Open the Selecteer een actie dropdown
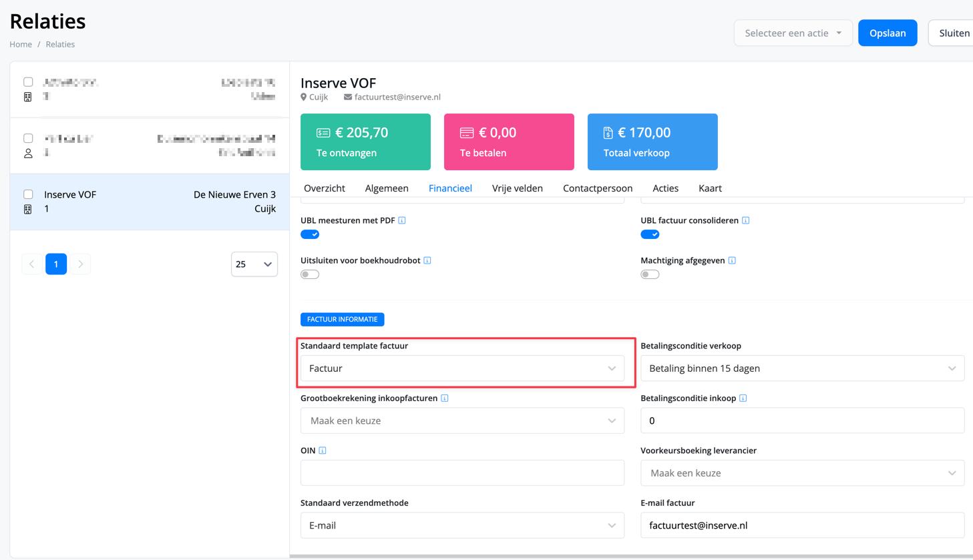973x560 pixels. [793, 33]
